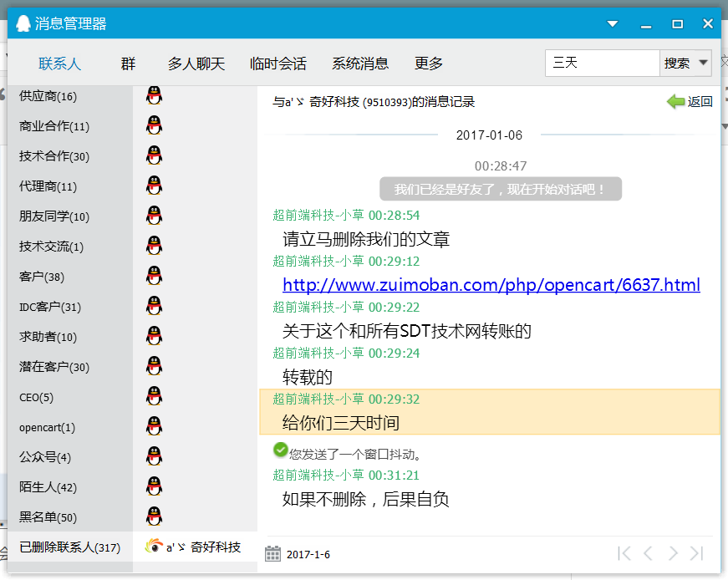Go to the first page of records
This screenshot has height=580, width=728.
coord(624,553)
